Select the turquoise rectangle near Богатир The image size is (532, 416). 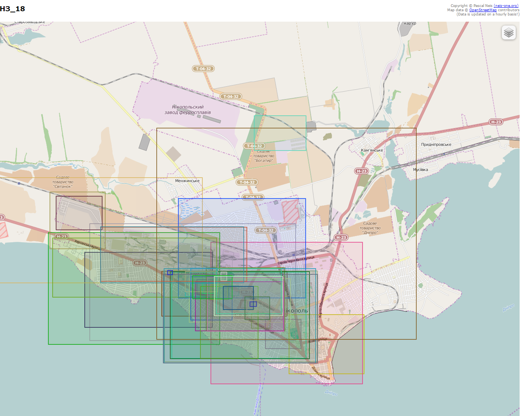click(280, 133)
